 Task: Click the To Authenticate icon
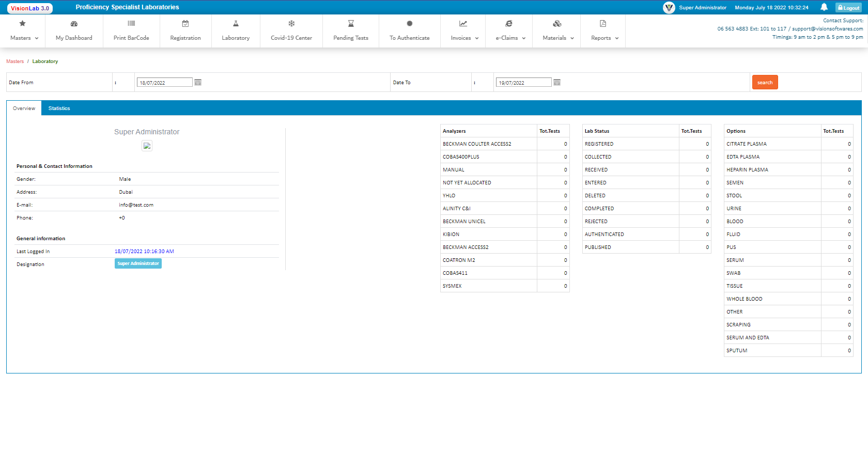409,23
